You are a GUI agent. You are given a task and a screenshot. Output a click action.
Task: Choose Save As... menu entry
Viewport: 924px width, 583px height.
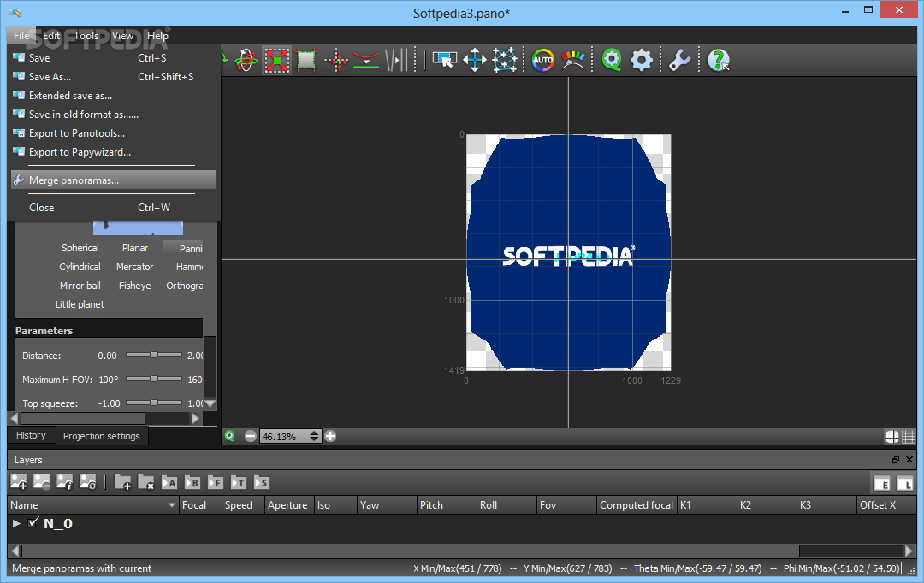pos(114,77)
